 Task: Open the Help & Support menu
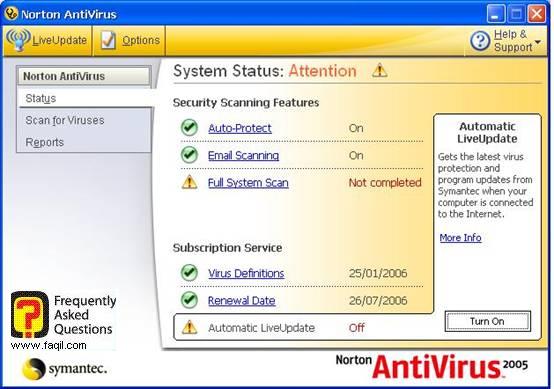point(506,41)
